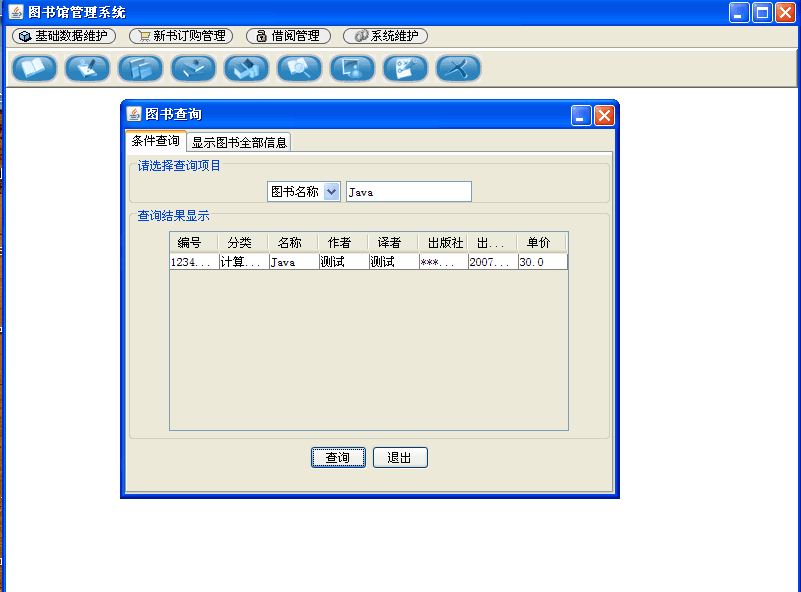Open the 基础数据维护 menu
Screen dimensions: 801x592
click(x=63, y=35)
